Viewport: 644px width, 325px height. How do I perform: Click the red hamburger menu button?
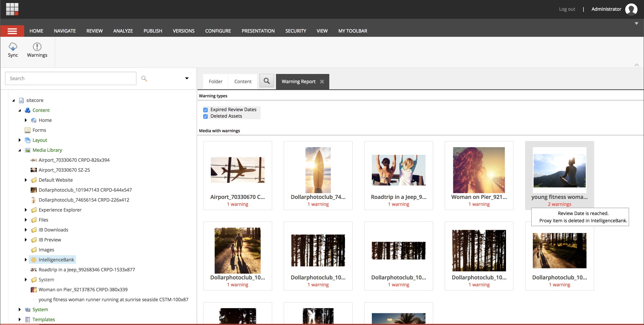[12, 31]
